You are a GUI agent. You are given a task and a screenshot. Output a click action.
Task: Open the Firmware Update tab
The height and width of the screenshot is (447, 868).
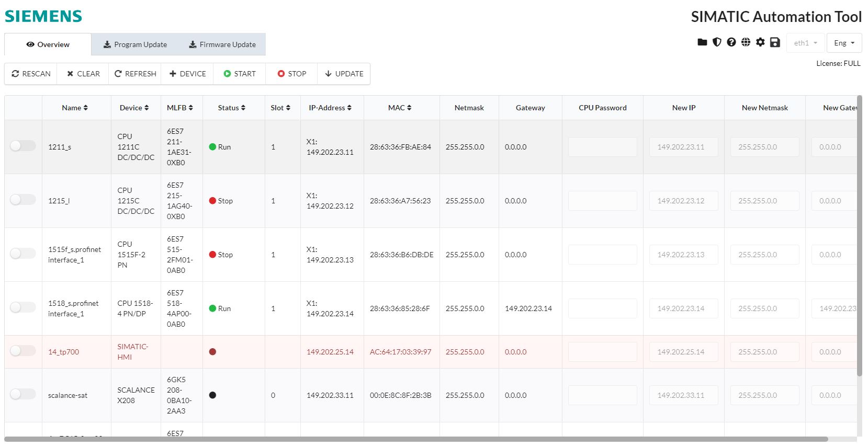222,44
